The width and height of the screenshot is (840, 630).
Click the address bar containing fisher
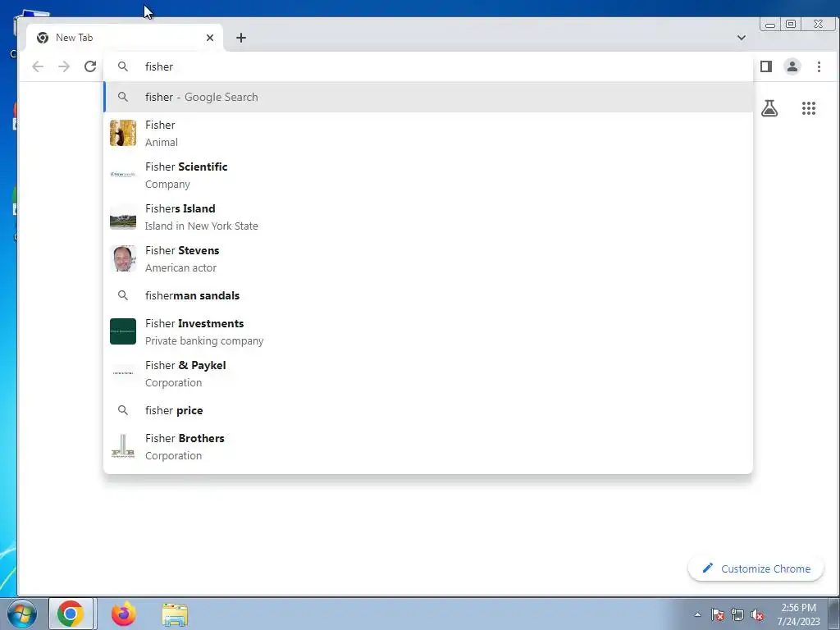click(x=428, y=66)
